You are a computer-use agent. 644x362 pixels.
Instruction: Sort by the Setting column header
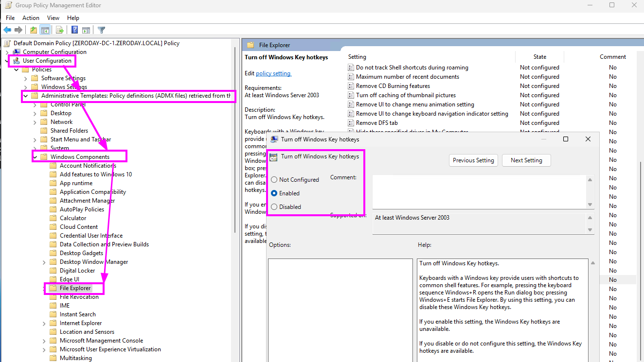[357, 57]
